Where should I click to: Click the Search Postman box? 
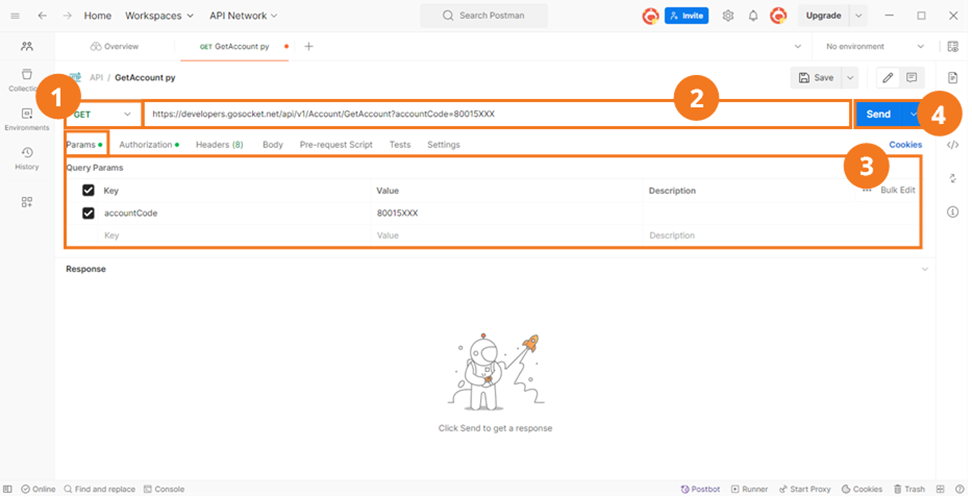484,15
